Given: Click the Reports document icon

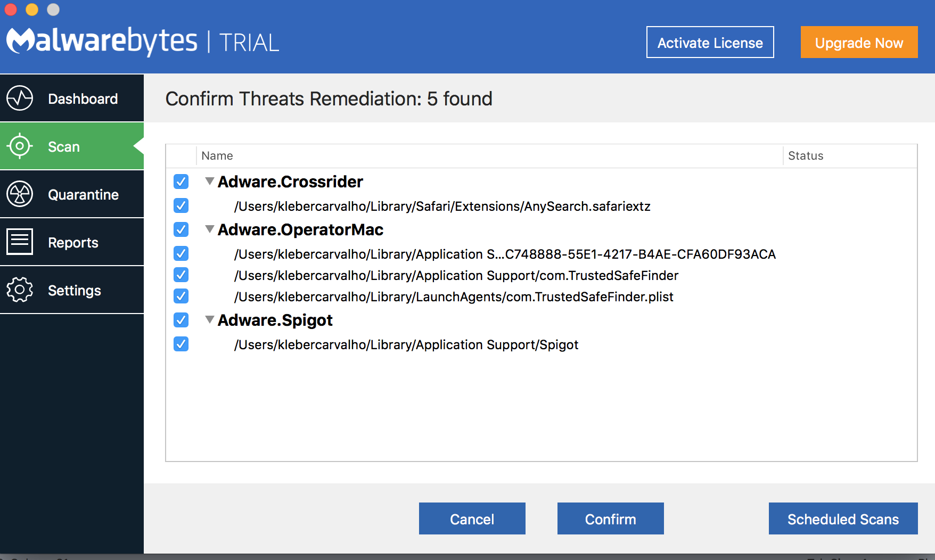Looking at the screenshot, I should [x=20, y=242].
